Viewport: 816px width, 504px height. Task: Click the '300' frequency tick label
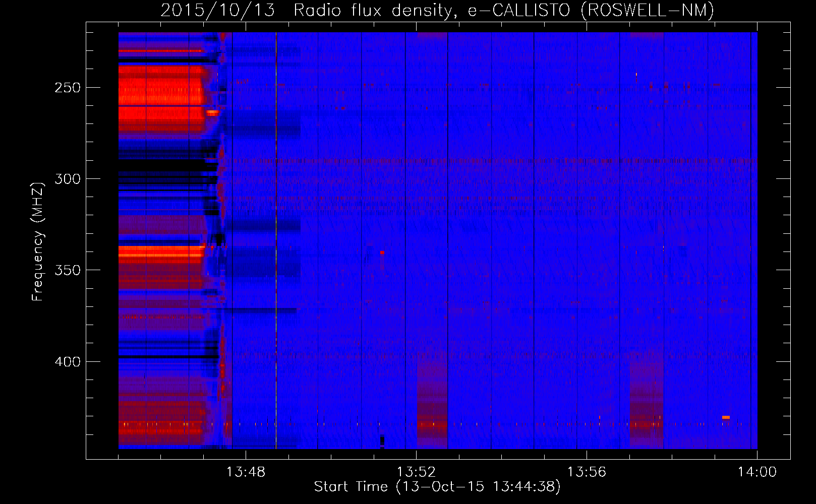(68, 179)
